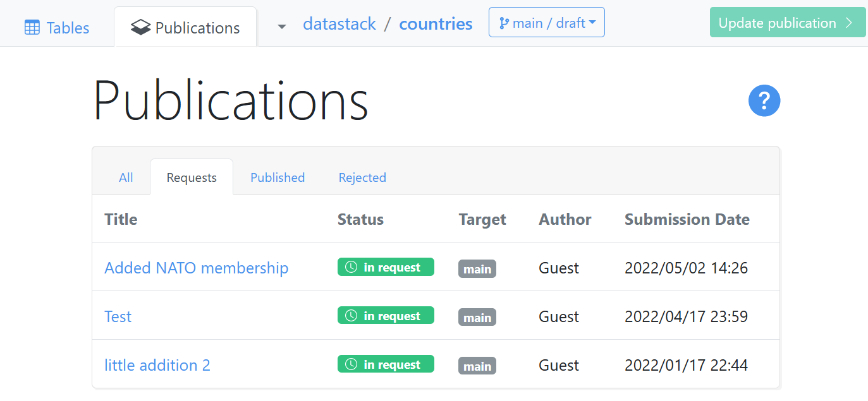Click the branch icon in main / draft
The image size is (868, 401).
tap(504, 23)
